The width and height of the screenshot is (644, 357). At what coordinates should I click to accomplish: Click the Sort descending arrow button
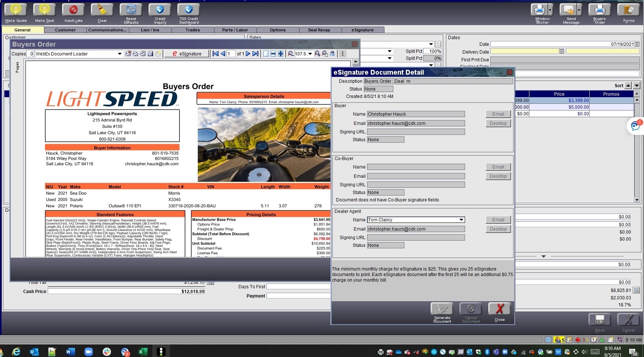637,85
